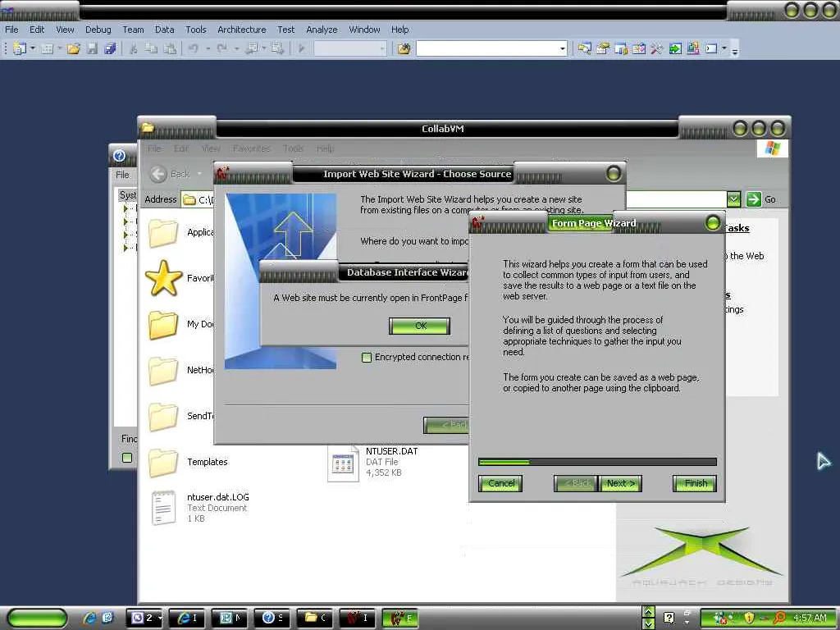The image size is (840, 630).
Task: Click the Form Page Wizard progress bar
Action: click(x=597, y=462)
